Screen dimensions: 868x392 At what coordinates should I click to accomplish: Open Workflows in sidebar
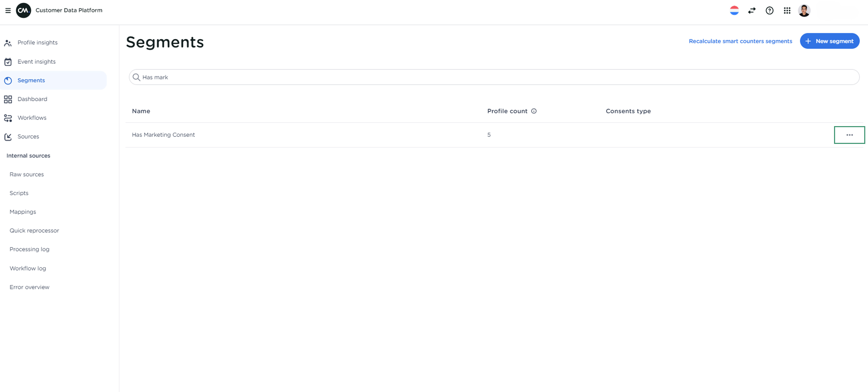(32, 118)
